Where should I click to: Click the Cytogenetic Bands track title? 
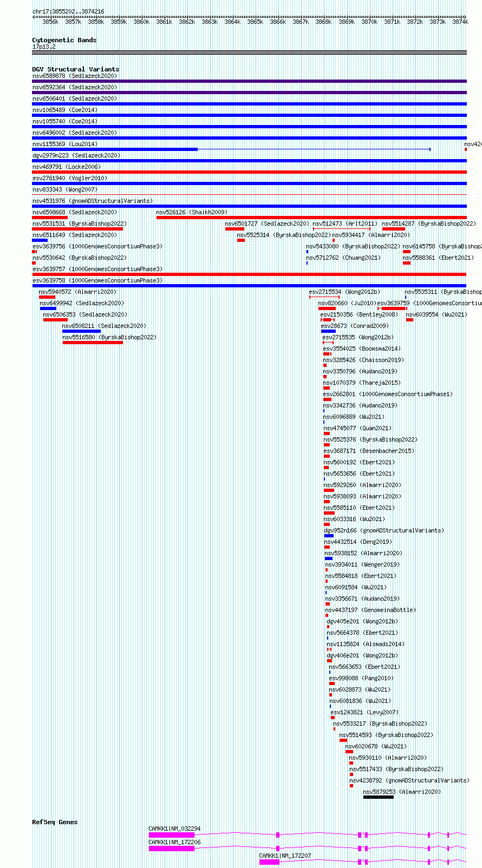click(64, 40)
